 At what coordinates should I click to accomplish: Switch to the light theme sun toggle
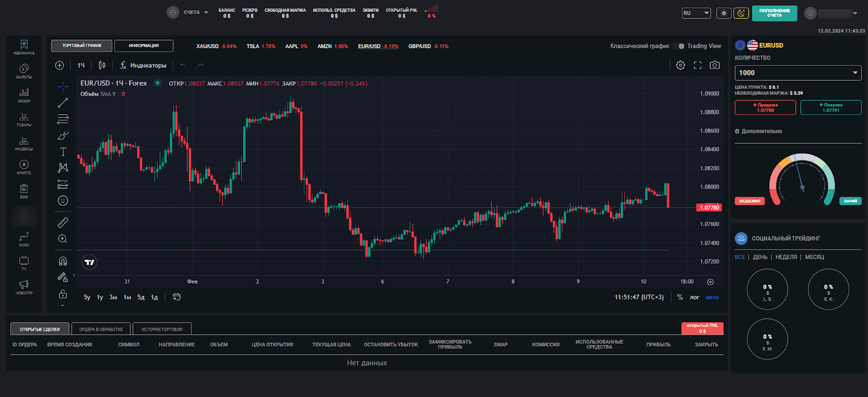(724, 13)
